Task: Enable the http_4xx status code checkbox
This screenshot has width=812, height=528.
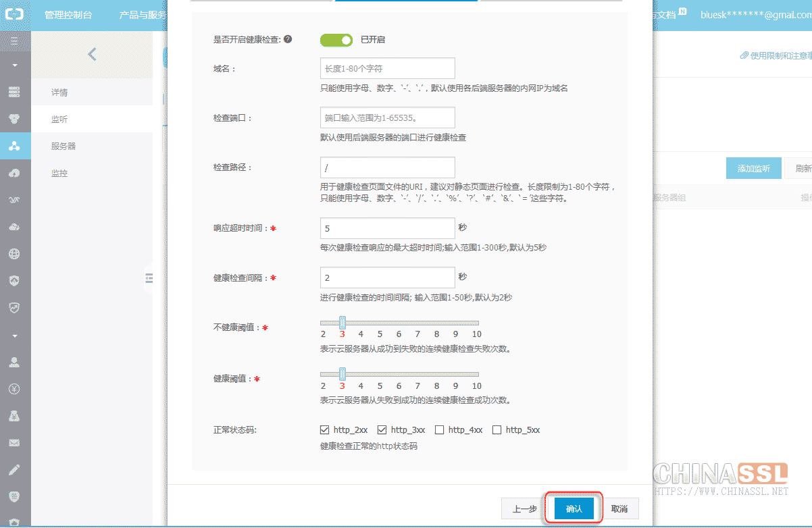Action: [439, 430]
